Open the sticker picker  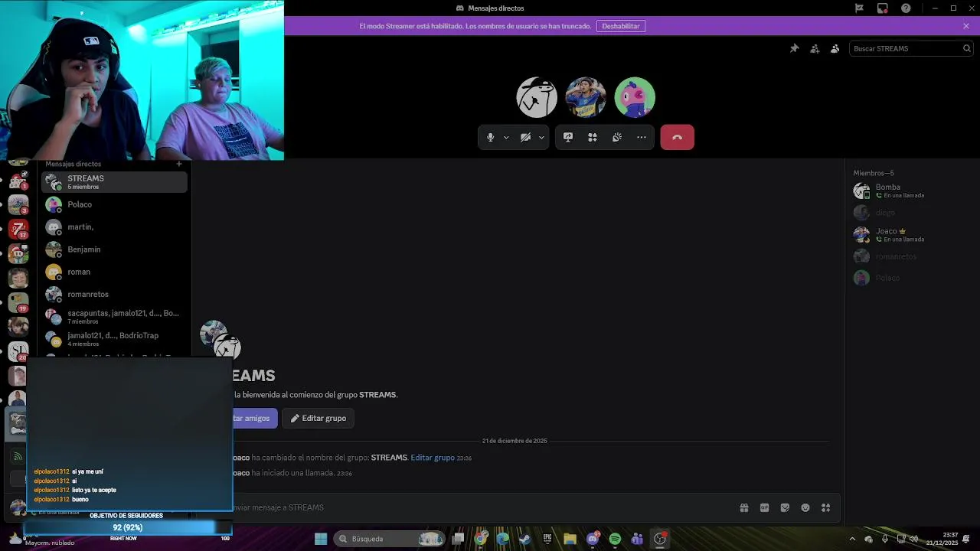click(785, 507)
